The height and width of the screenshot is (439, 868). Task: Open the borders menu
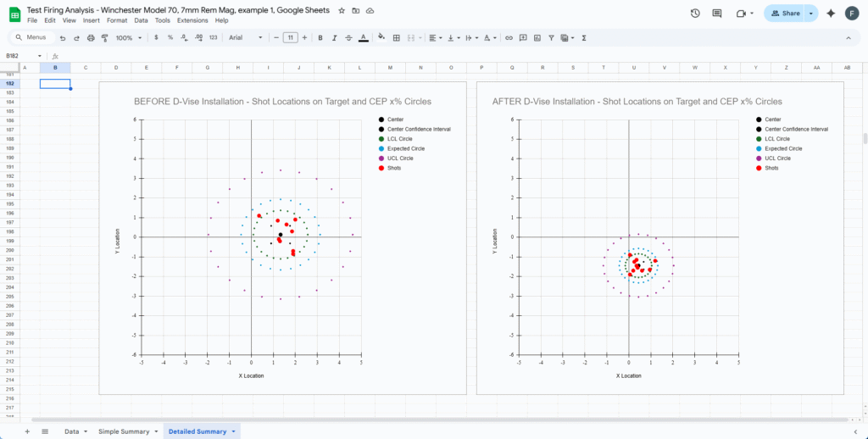pos(397,37)
